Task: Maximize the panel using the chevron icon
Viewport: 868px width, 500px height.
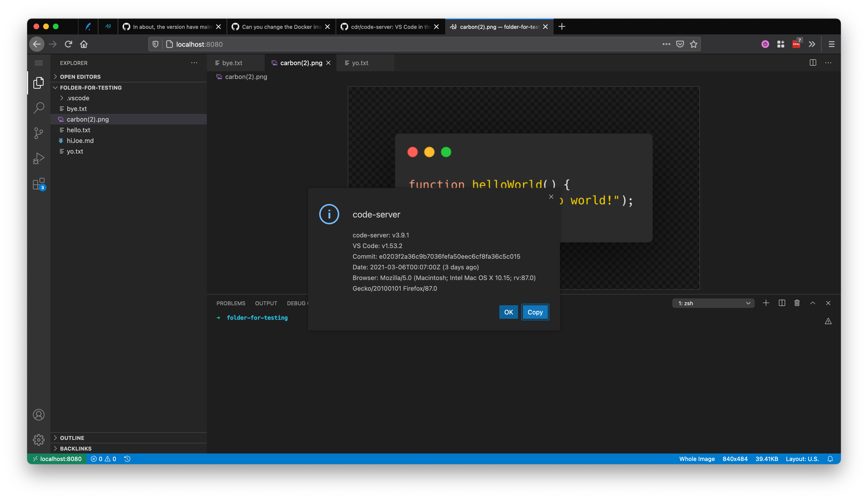Action: [813, 303]
